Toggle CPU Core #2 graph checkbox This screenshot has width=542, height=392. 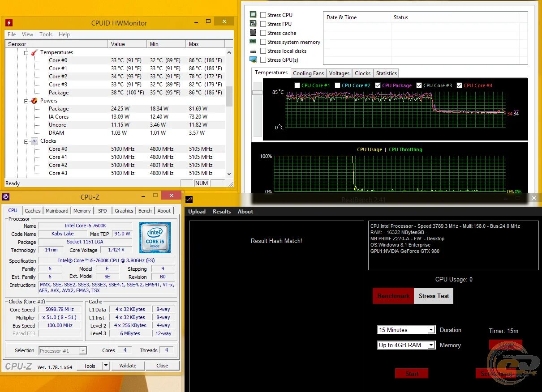click(337, 85)
